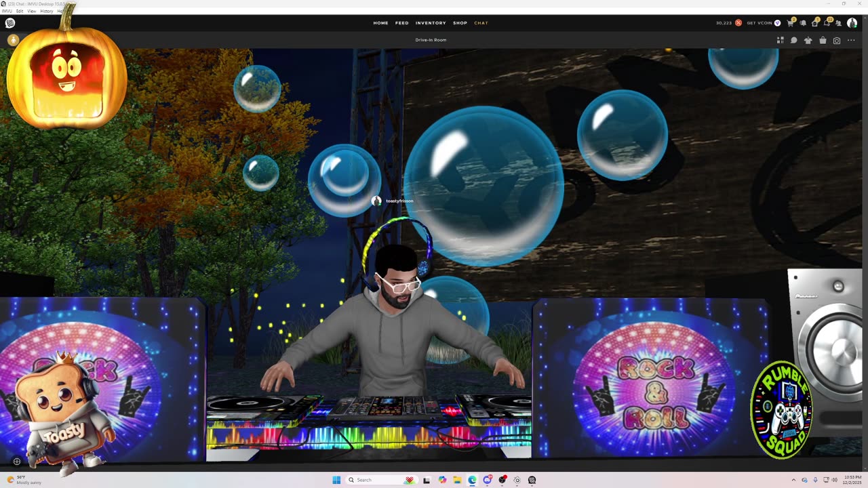Open the friends list icon
This screenshot has width=868, height=488.
pyautogui.click(x=839, y=23)
